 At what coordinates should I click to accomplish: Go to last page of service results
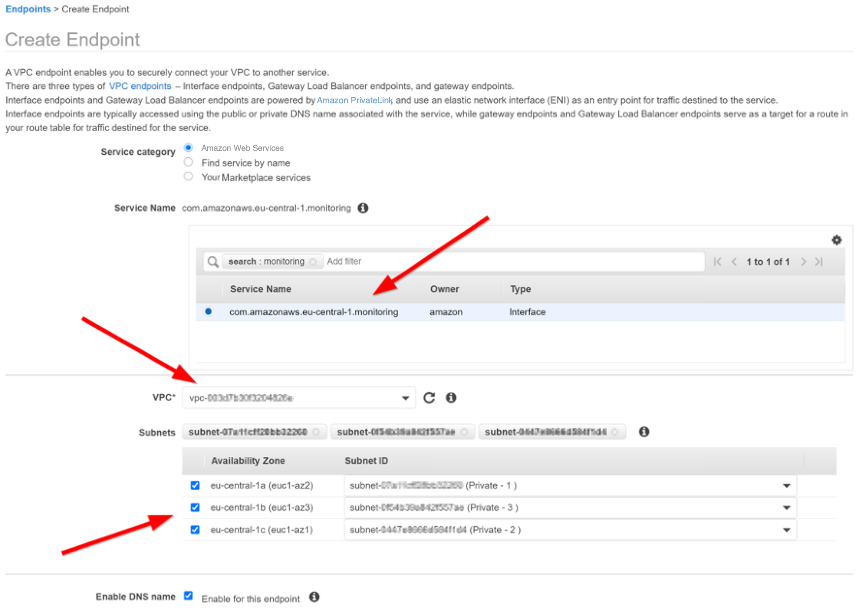point(819,262)
